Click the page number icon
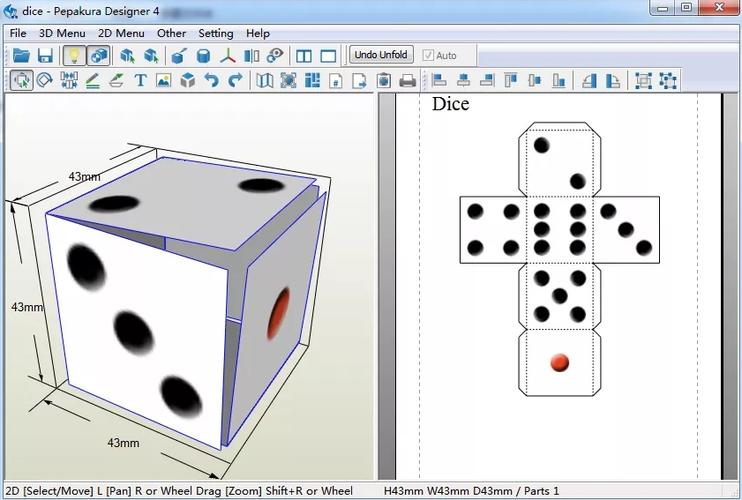Screen dimensions: 742x500 tap(336, 80)
